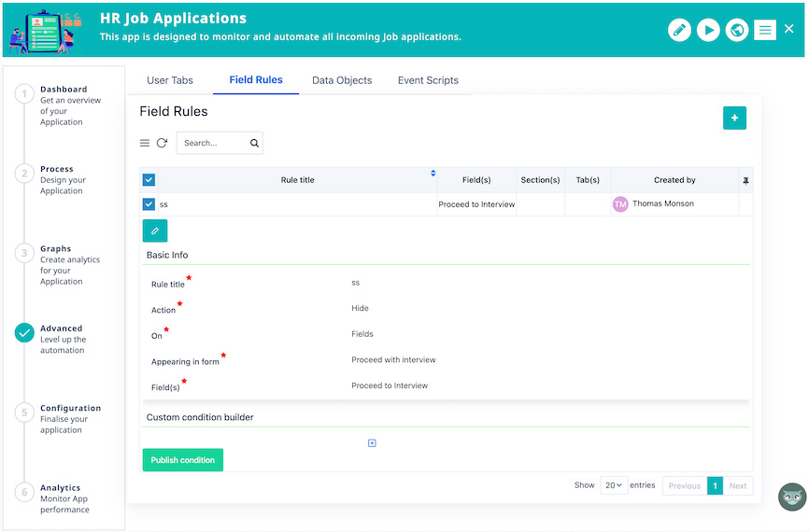Focus the Search input field
809x532 pixels.
pos(220,143)
